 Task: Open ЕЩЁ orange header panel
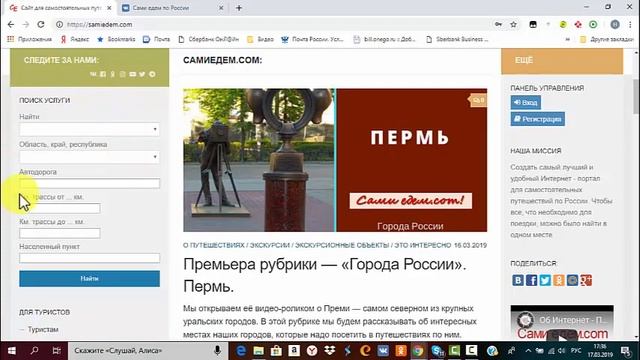562,61
